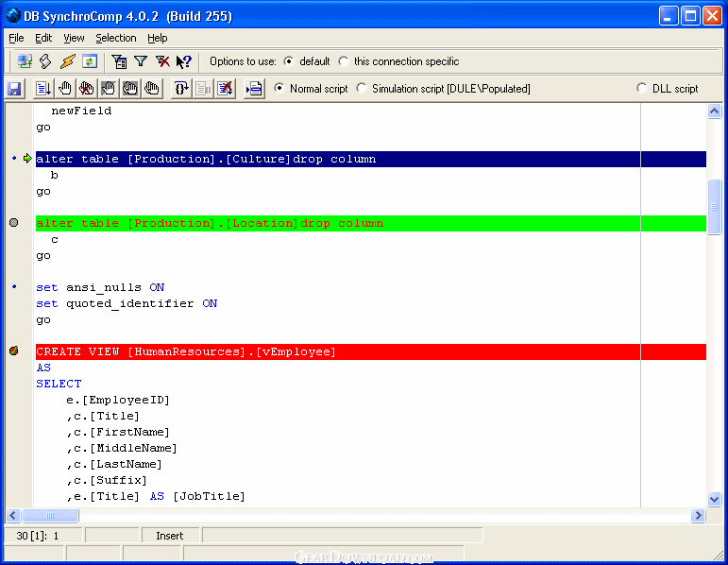Click the hand with red X icon
Image resolution: width=728 pixels, height=565 pixels.
click(x=87, y=88)
